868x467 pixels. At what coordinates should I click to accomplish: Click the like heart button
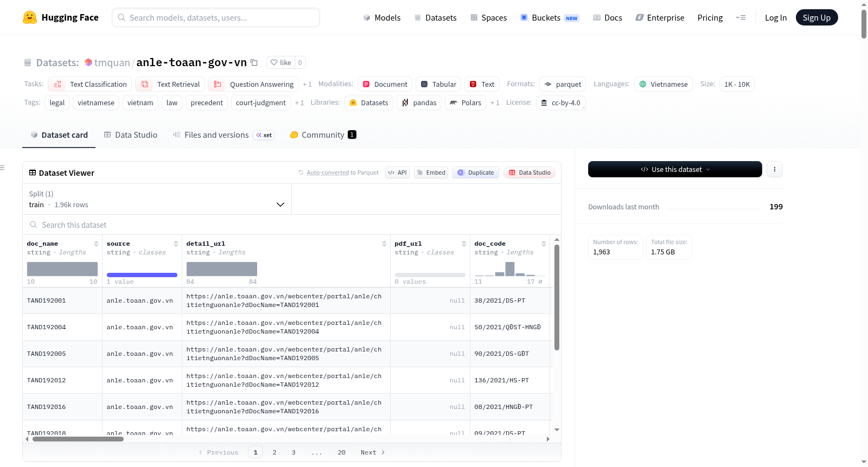coord(281,62)
